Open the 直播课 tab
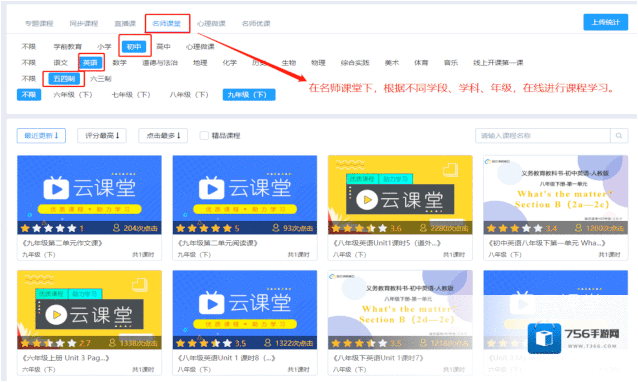The width and height of the screenshot is (638, 382). pyautogui.click(x=125, y=24)
